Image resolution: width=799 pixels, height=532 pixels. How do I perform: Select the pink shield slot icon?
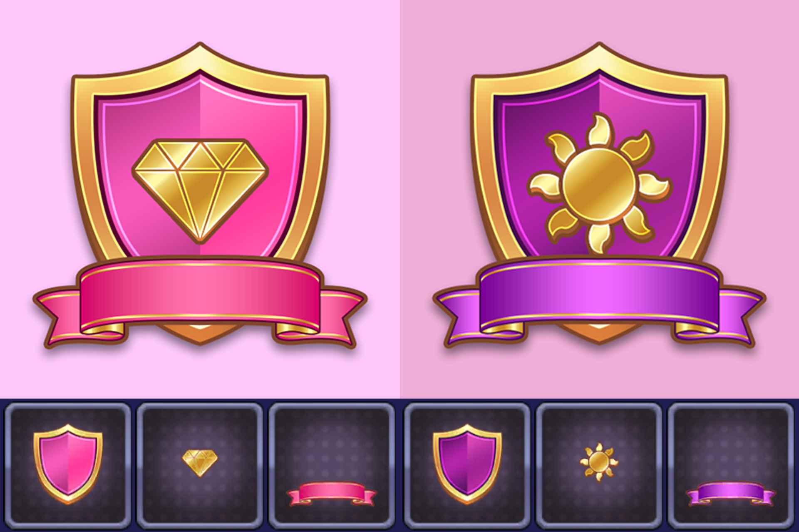pos(68,464)
